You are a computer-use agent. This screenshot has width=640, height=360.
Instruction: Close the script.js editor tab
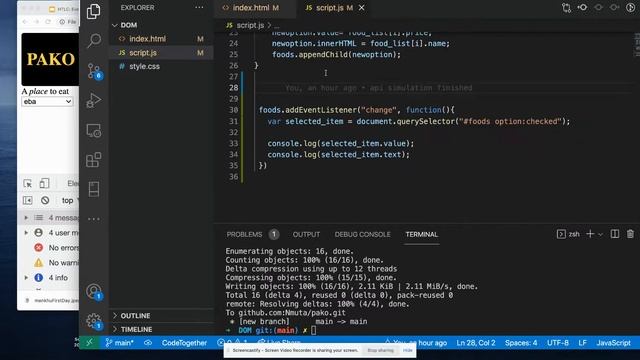pyautogui.click(x=361, y=8)
